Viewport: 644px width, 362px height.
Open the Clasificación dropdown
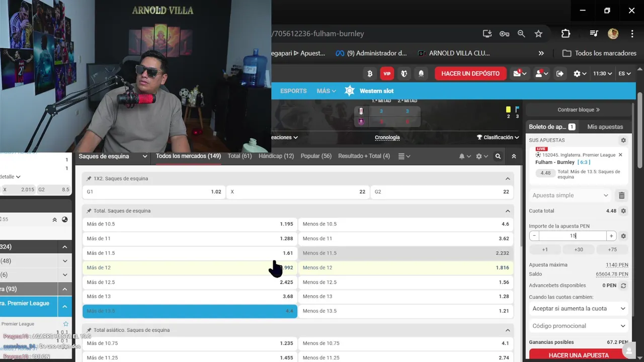(x=498, y=137)
